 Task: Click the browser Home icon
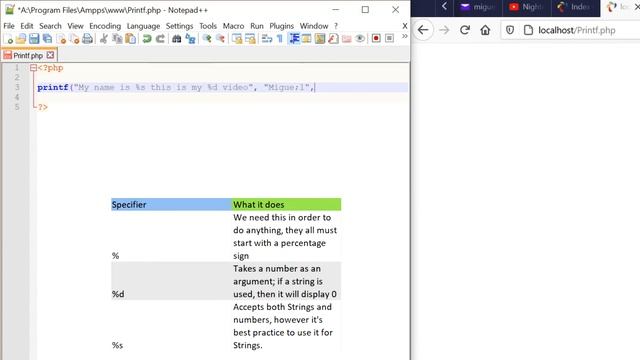coord(485,30)
